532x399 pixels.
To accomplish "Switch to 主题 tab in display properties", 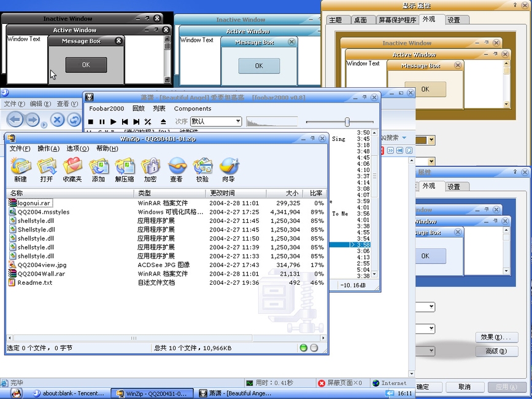I will coord(336,20).
